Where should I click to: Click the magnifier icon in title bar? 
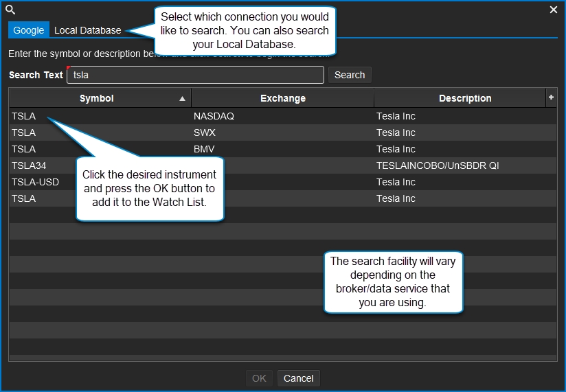coord(10,10)
